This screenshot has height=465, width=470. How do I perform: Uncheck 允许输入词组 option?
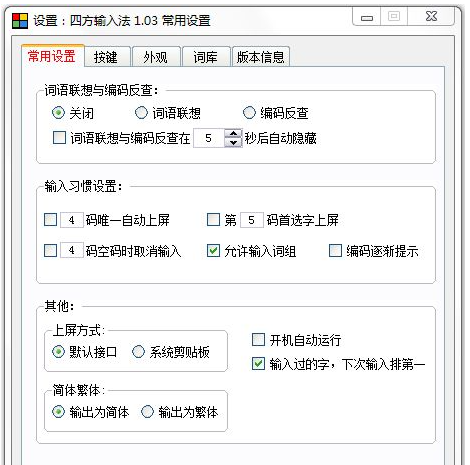pyautogui.click(x=213, y=250)
